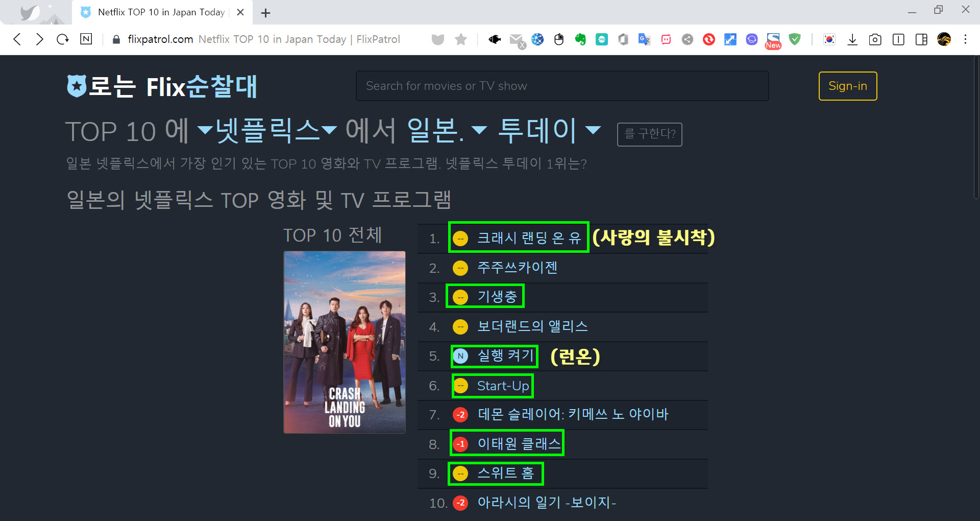Open the Korean flag extension icon
The width and height of the screenshot is (980, 521).
(x=829, y=39)
